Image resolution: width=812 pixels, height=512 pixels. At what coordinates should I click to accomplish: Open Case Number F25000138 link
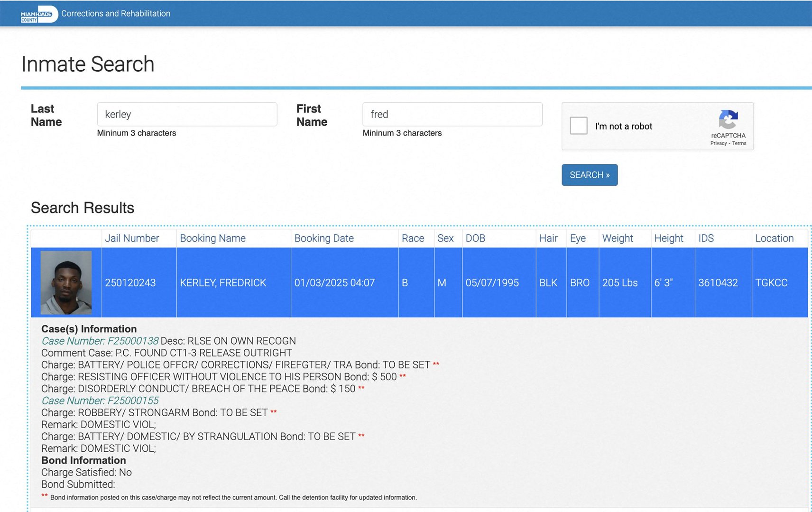(100, 341)
